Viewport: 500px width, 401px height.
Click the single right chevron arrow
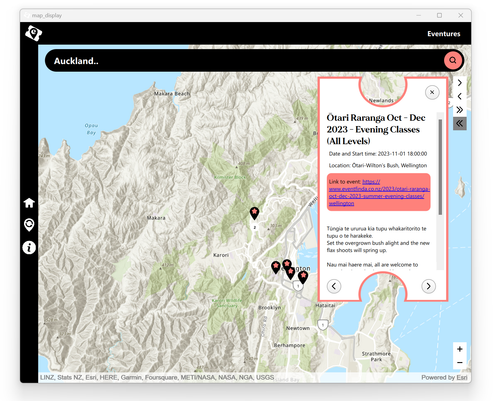[460, 83]
